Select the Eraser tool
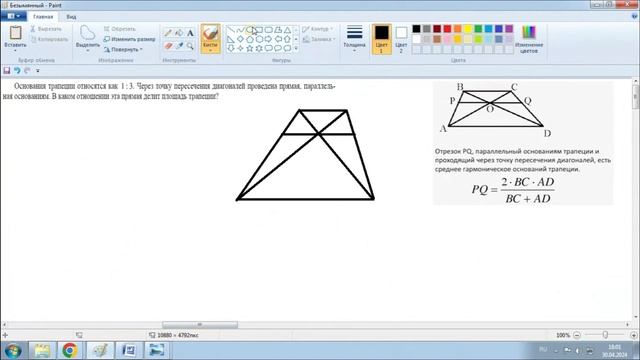The width and height of the screenshot is (640, 360). click(168, 46)
